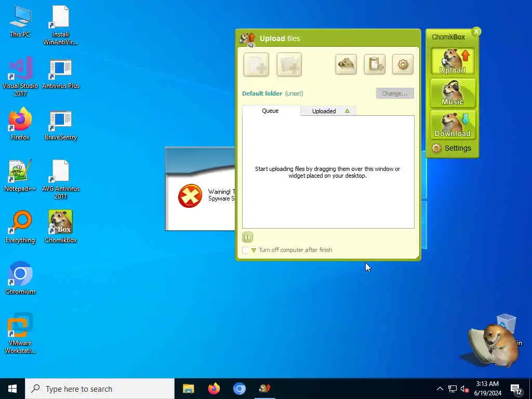Click the Type here to search box
532x399 pixels.
pyautogui.click(x=100, y=389)
